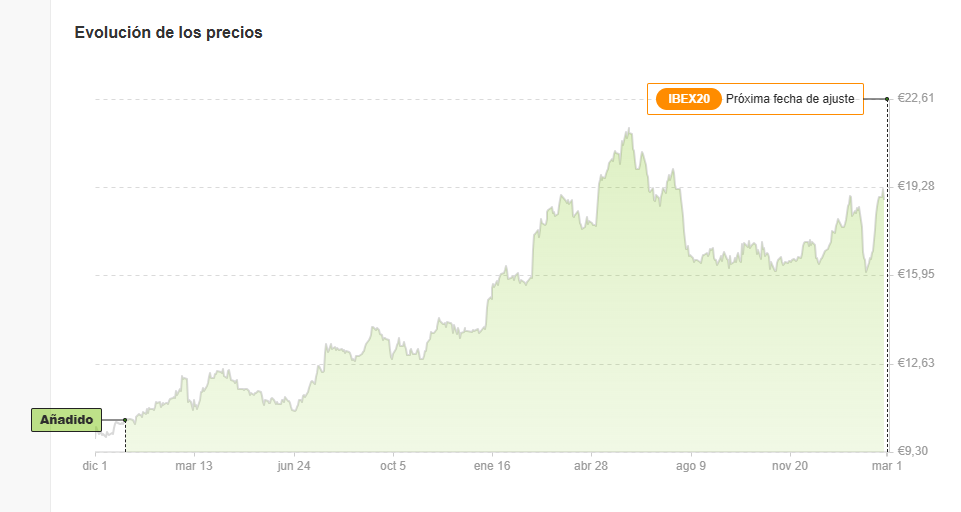Screen dimensions: 961x512
Task: Click the €15,95 price axis label
Action: [x=916, y=274]
